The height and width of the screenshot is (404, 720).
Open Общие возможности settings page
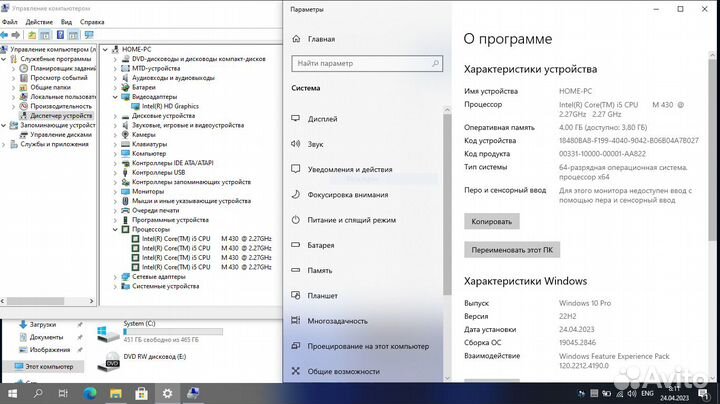point(343,371)
